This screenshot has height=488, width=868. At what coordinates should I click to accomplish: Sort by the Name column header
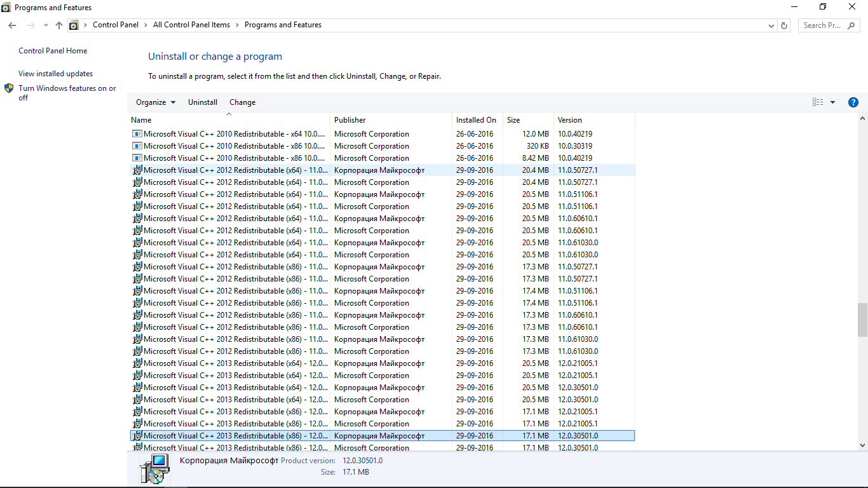pyautogui.click(x=229, y=120)
